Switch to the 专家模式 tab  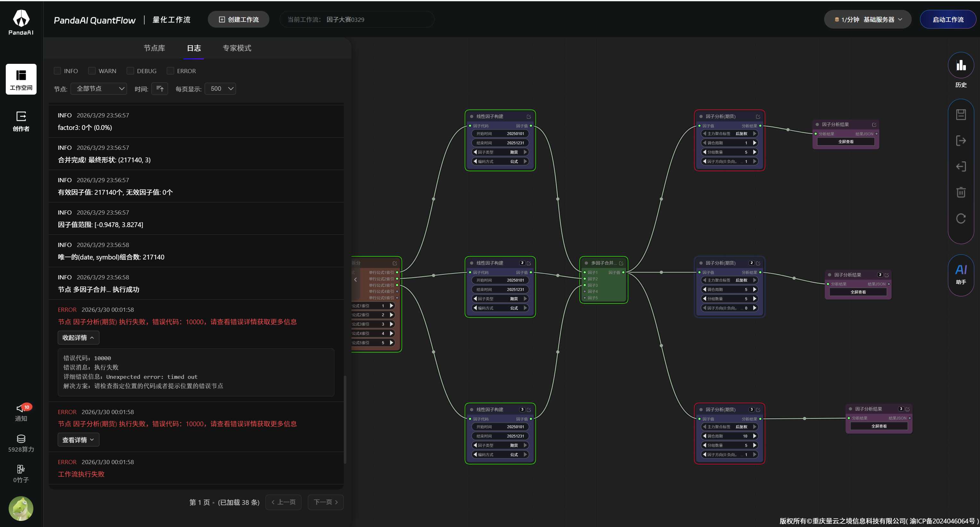[237, 48]
